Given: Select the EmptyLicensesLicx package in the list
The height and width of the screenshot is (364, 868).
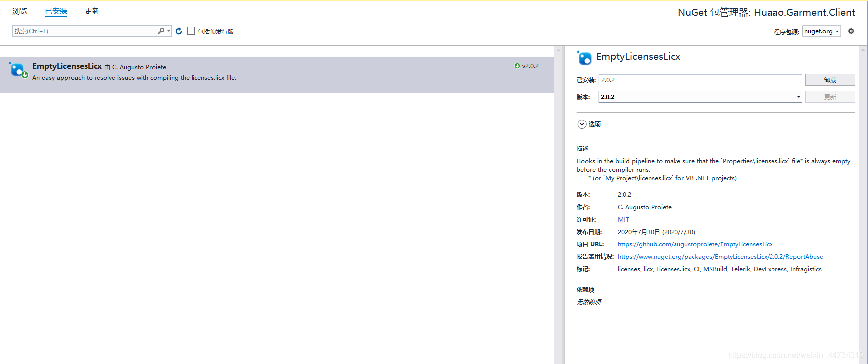Looking at the screenshot, I should [x=277, y=74].
